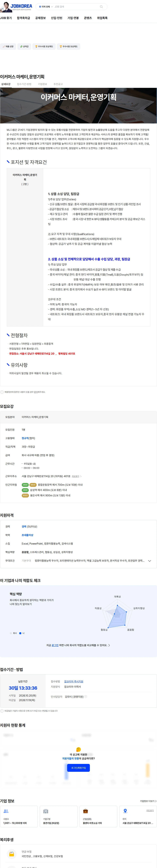Expand the 우대조건 details chevron
Viewport: 157px width, 868px height.
[150, 561]
